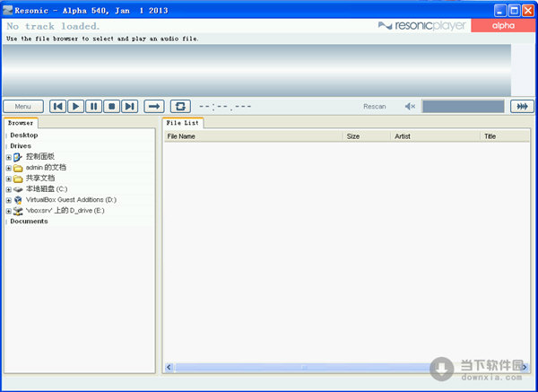Screen dimensions: 538x392
Task: Sort by the Title column header
Action: click(x=505, y=136)
